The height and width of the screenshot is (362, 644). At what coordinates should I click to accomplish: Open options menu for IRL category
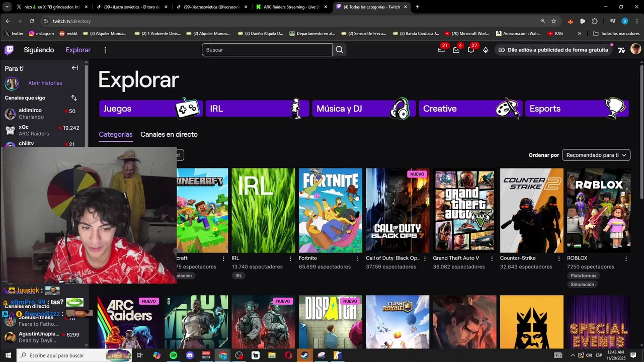point(290,258)
